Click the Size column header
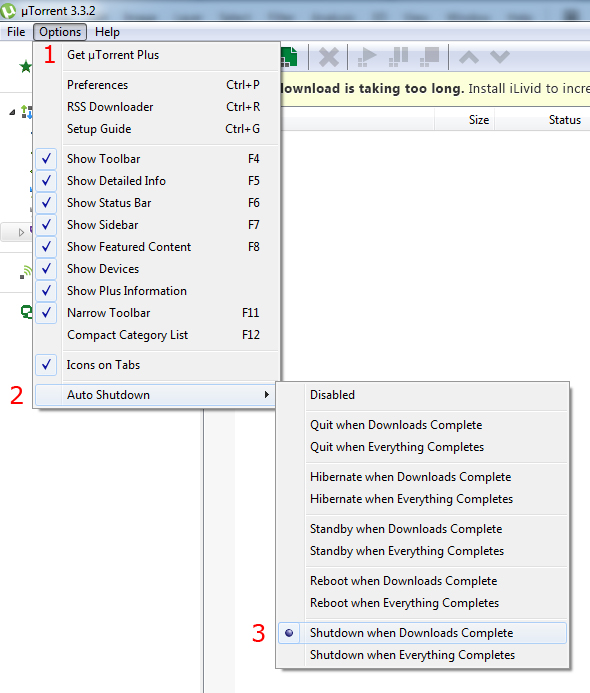This screenshot has height=693, width=590. [x=465, y=120]
